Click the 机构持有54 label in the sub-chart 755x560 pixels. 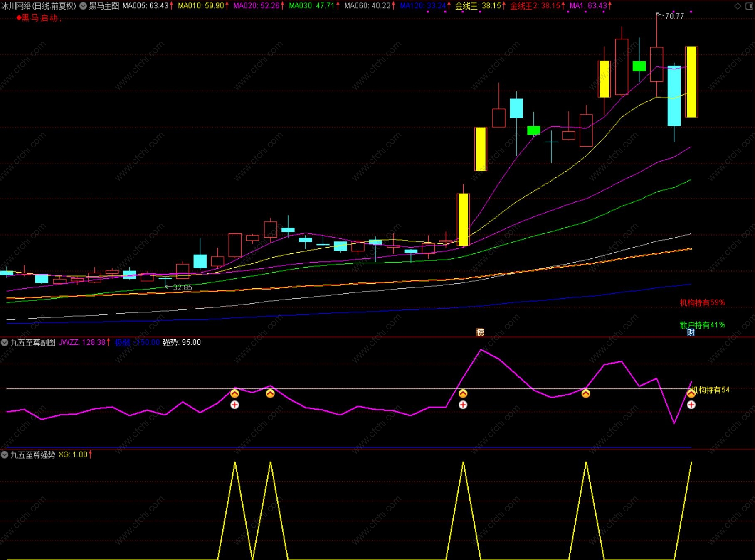tap(711, 390)
